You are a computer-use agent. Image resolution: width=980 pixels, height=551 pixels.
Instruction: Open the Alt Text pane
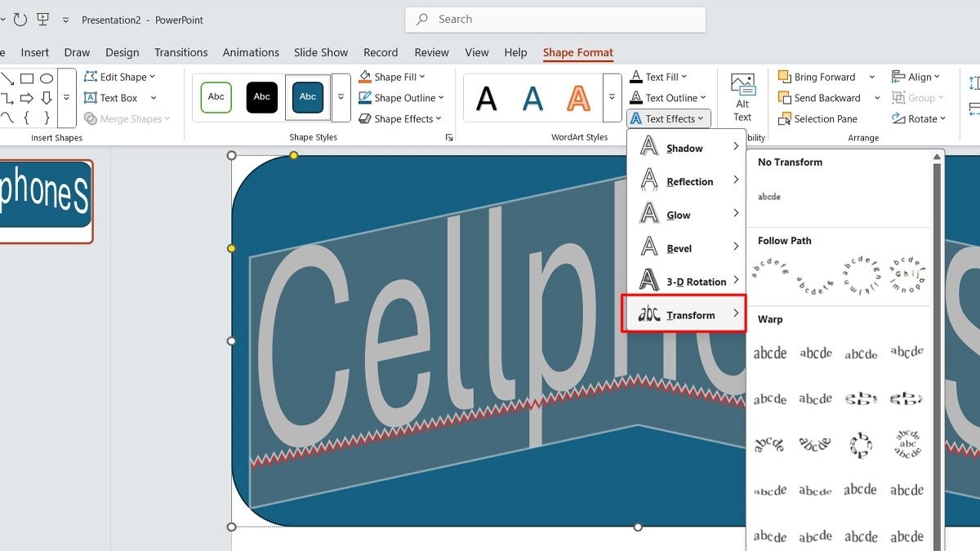[742, 98]
